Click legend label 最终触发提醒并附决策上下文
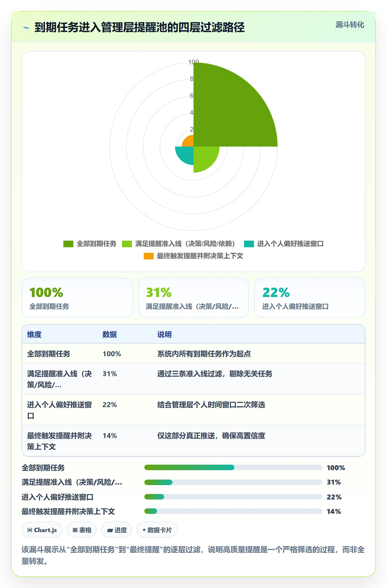The width and height of the screenshot is (387, 588). click(x=200, y=256)
